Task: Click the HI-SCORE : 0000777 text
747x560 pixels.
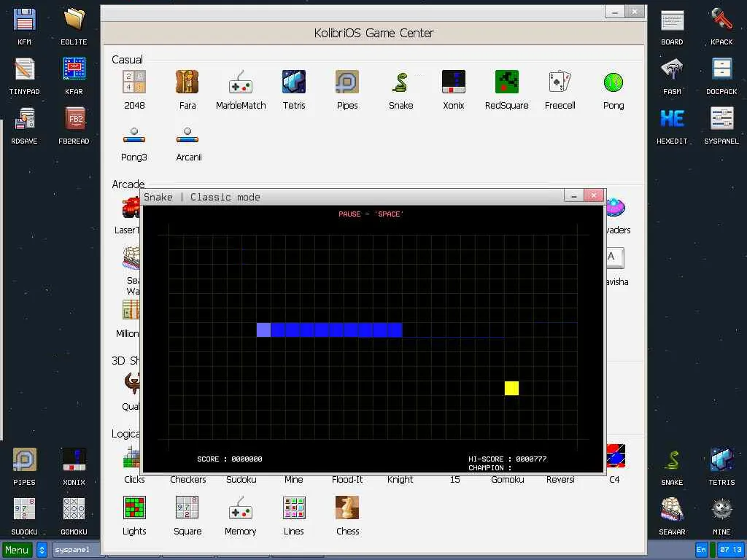Action: coord(508,459)
